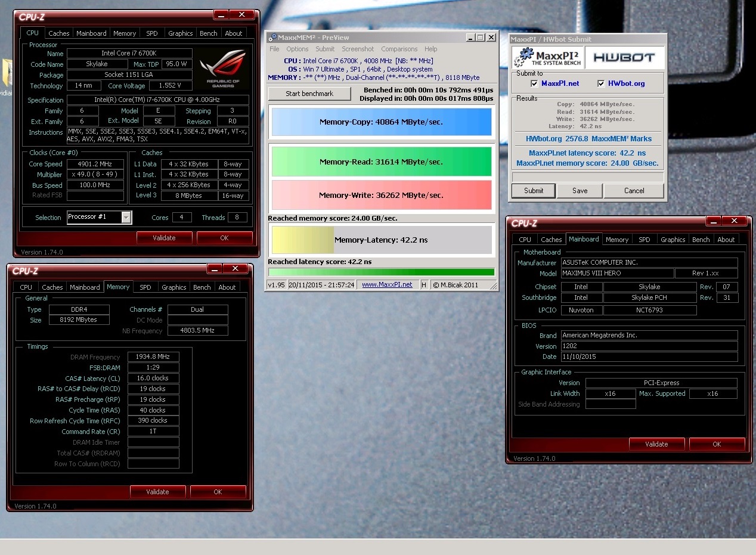Click the Core Voltage value 1.552 V

coord(170,86)
